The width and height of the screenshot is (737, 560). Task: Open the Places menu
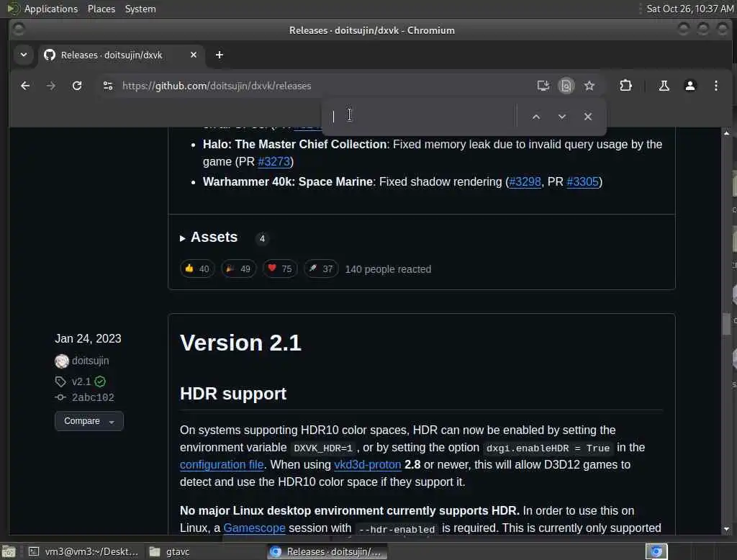(x=101, y=9)
